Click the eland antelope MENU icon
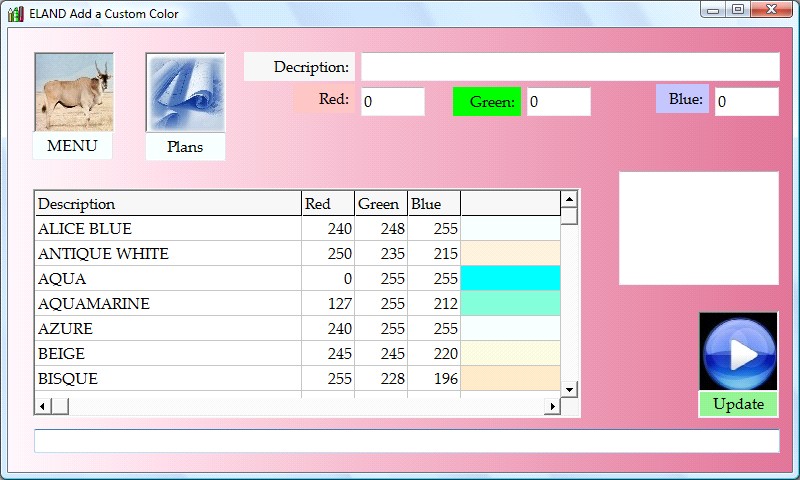800x480 pixels. pos(73,92)
